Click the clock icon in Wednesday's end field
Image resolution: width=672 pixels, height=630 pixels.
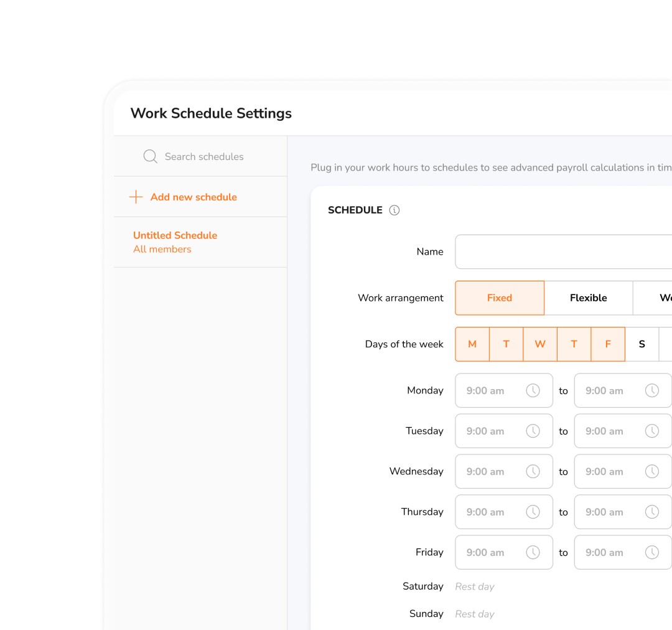click(x=652, y=471)
